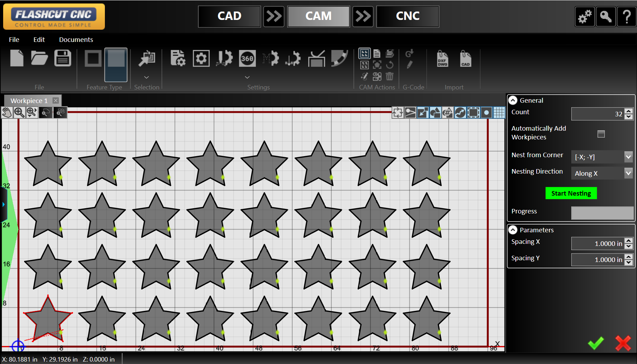The image size is (637, 364).
Task: Toggle the Feature Type rectangle option
Action: 93,59
